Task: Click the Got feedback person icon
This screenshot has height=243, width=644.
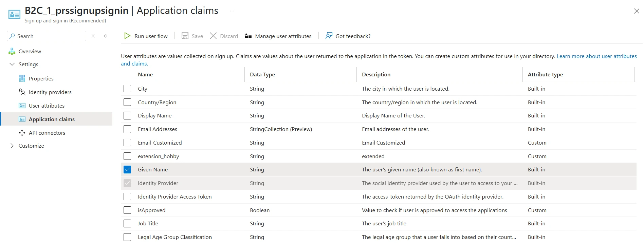Action: 329,36
